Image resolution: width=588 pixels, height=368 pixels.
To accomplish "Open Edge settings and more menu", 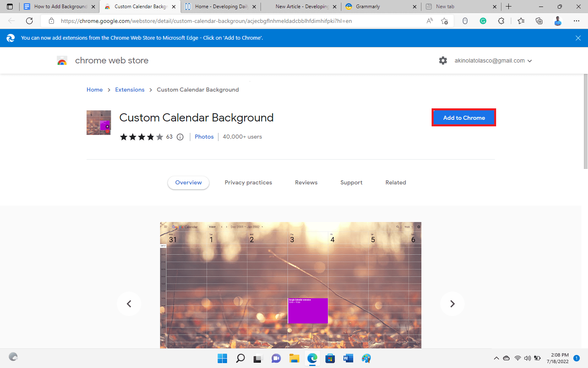I will 577,21.
